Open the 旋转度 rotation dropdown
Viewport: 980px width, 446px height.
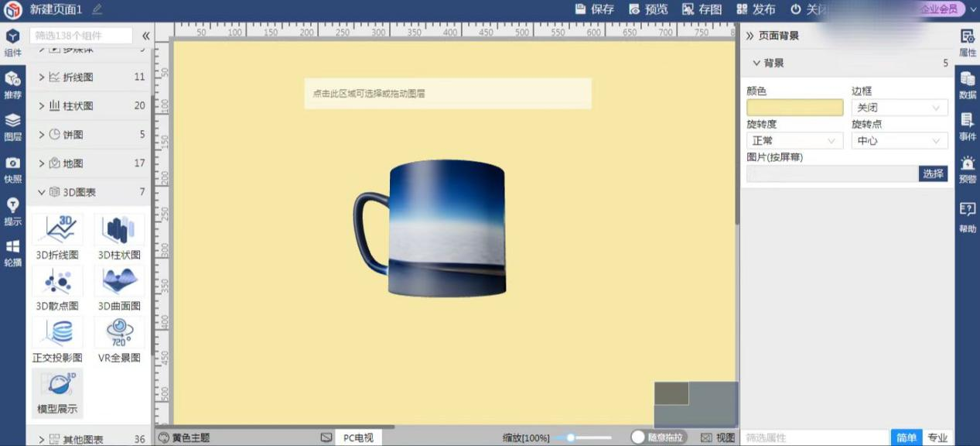[x=794, y=141]
